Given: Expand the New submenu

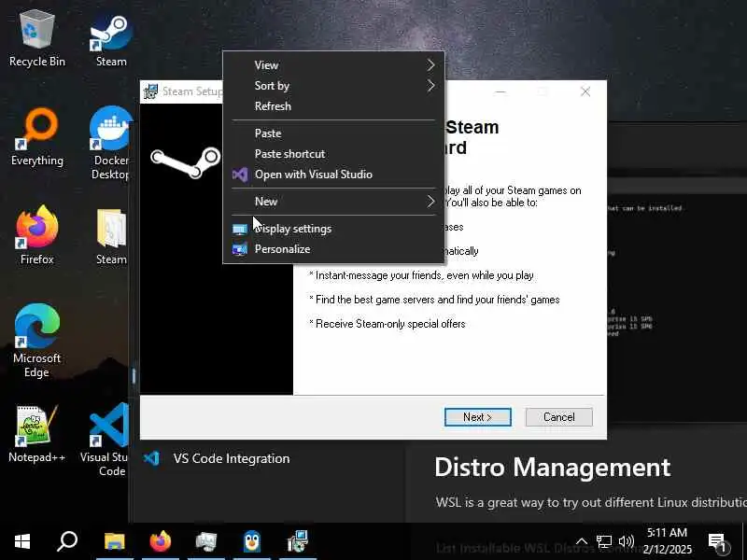Looking at the screenshot, I should tap(333, 202).
